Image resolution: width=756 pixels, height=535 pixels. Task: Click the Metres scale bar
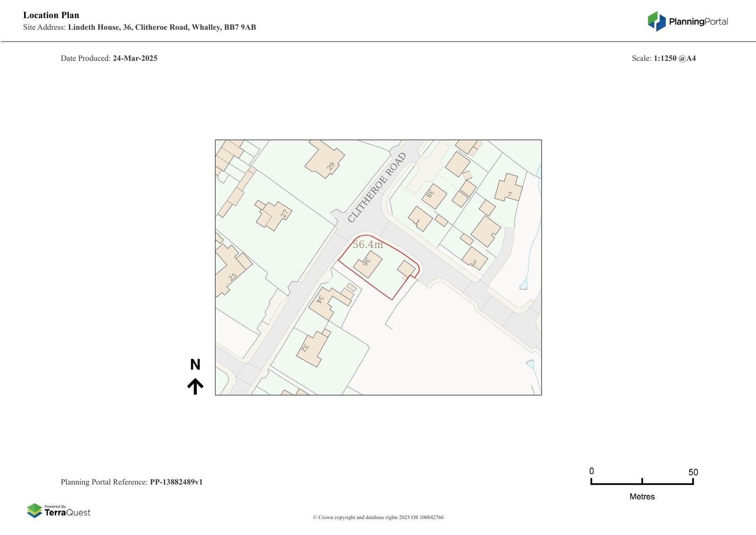pos(642,483)
